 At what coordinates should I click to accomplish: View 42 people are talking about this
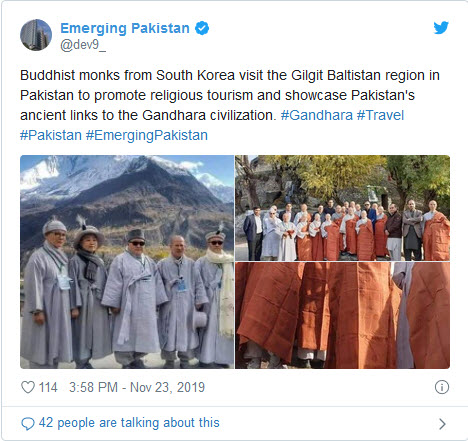pyautogui.click(x=129, y=423)
